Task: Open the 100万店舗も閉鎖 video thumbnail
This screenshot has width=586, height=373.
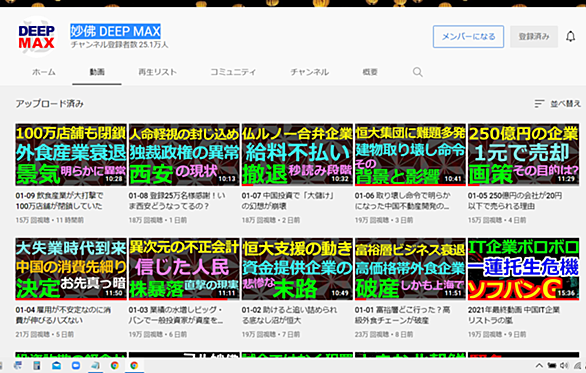Action: (71, 155)
